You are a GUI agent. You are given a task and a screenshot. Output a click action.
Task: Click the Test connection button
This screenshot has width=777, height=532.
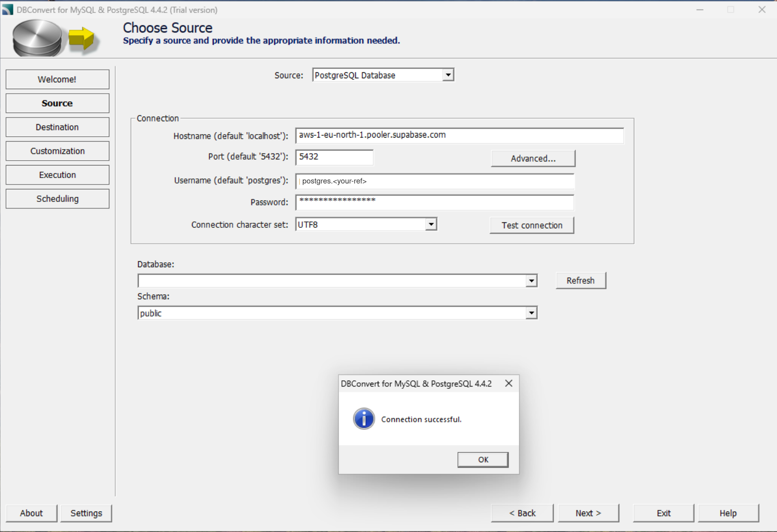tap(532, 225)
